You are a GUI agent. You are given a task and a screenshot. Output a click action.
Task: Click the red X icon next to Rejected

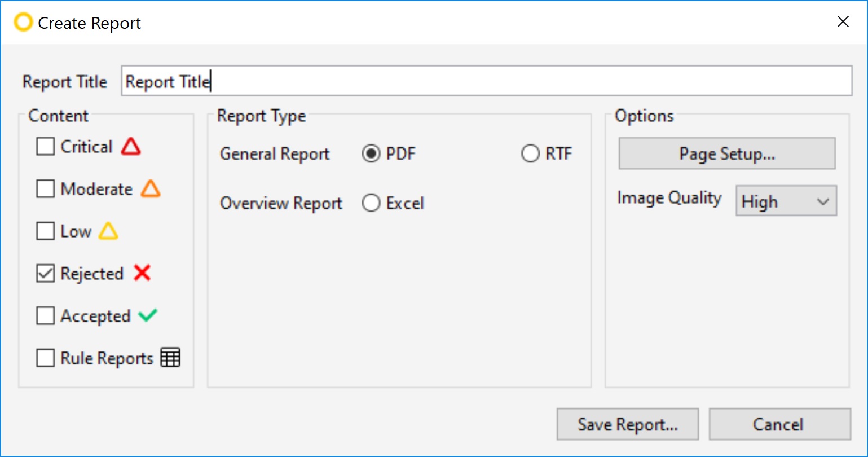(x=142, y=273)
